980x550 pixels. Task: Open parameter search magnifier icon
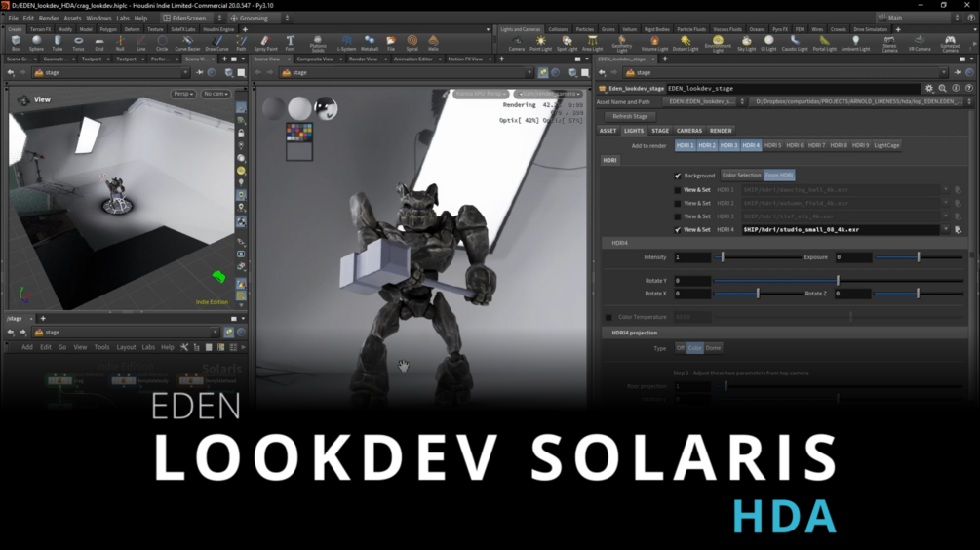943,88
